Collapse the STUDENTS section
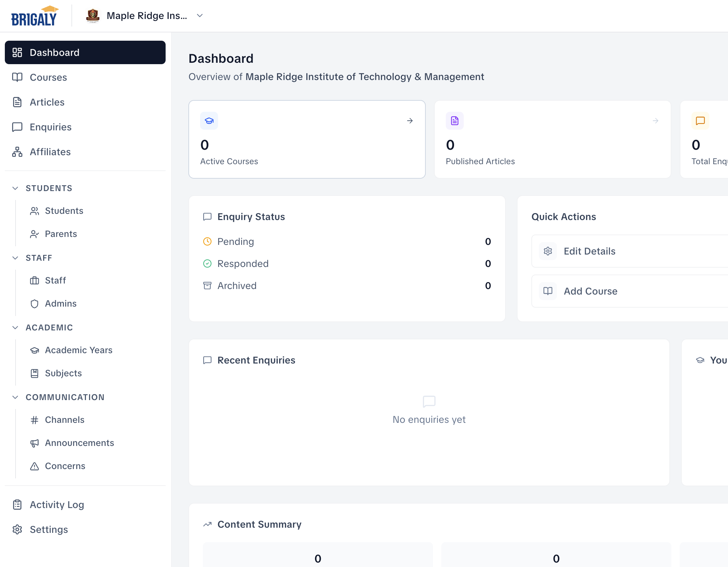Viewport: 728px width, 567px height. [x=15, y=188]
